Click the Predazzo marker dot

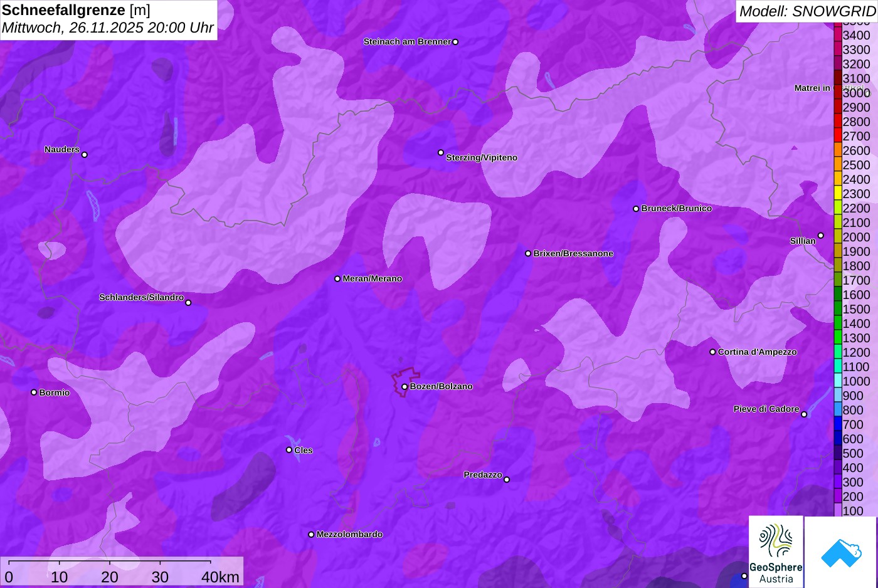click(x=507, y=480)
